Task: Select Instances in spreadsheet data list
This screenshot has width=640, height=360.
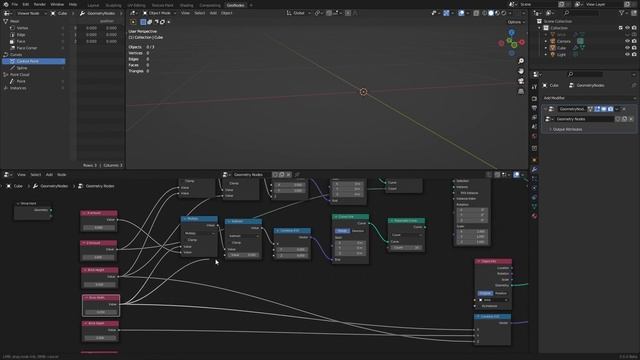Action: click(x=18, y=88)
